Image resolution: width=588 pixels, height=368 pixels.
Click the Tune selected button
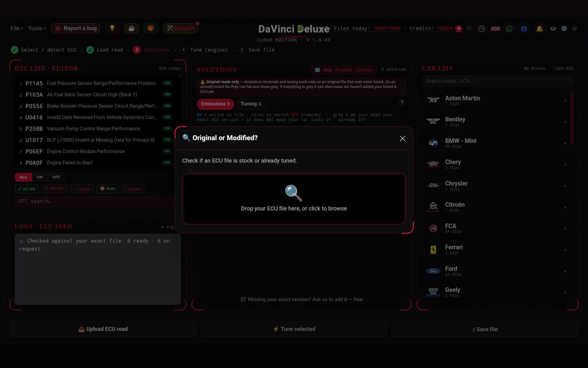coord(294,329)
